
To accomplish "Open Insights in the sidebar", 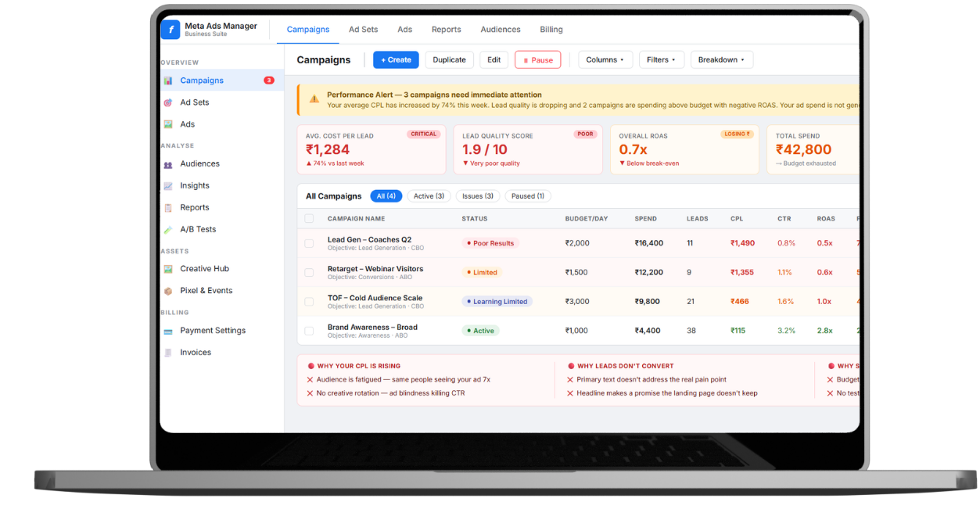I will pos(195,186).
